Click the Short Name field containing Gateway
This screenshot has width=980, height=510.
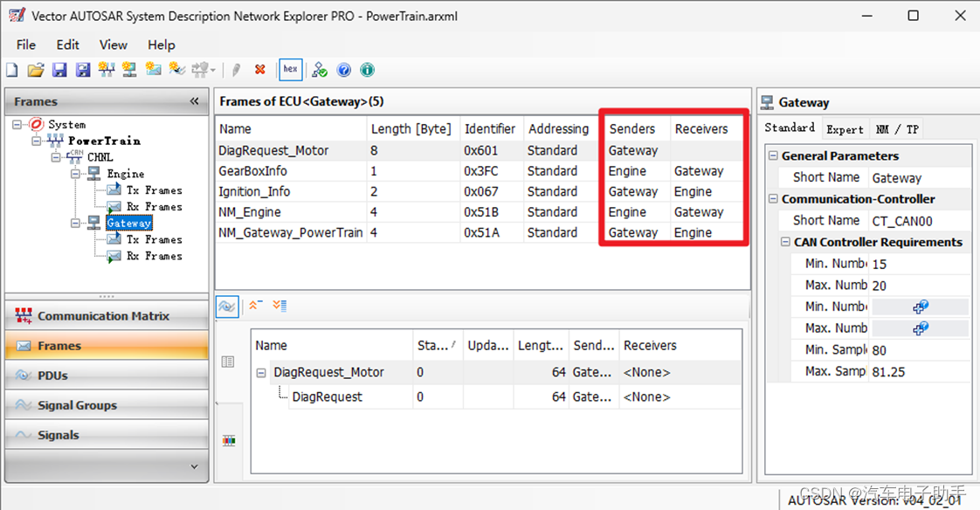920,177
